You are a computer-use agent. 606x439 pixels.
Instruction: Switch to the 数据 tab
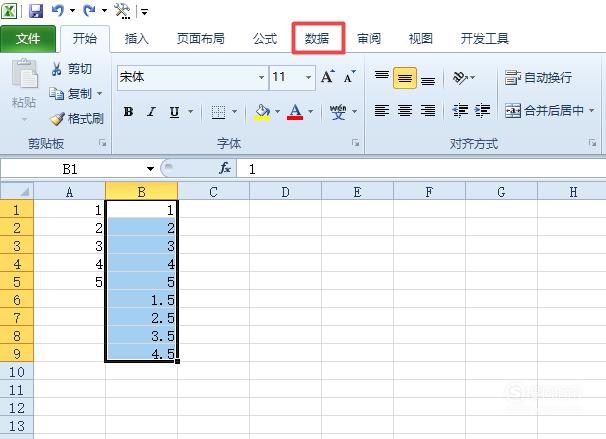point(317,39)
